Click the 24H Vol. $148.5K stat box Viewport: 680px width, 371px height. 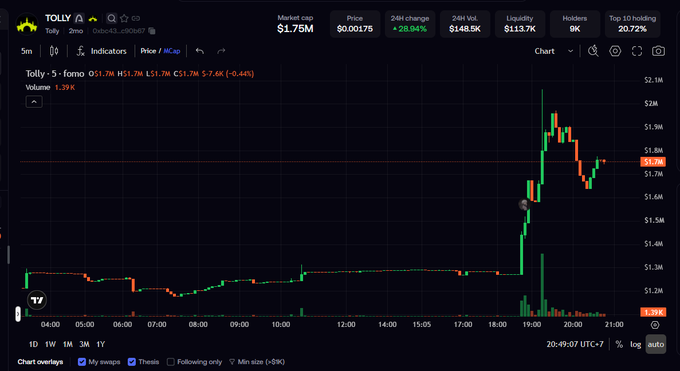(465, 24)
